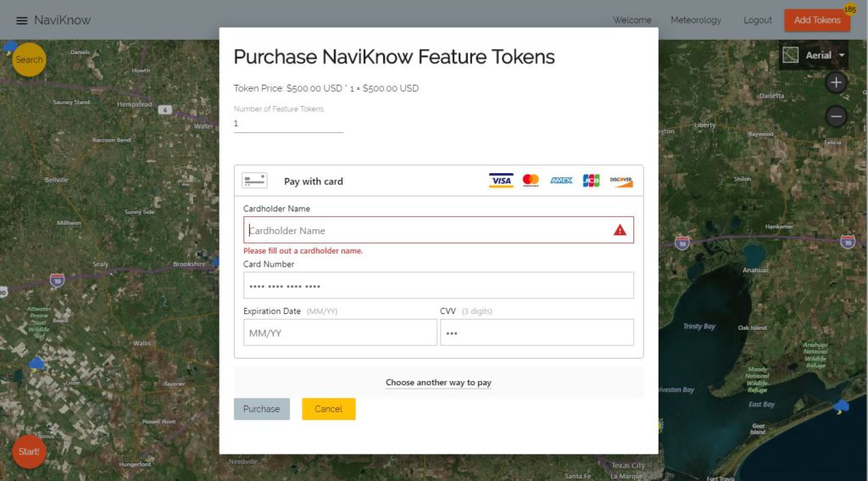The height and width of the screenshot is (481, 868).
Task: Open the hamburger menu beside NaviKnow
Action: coord(21,20)
